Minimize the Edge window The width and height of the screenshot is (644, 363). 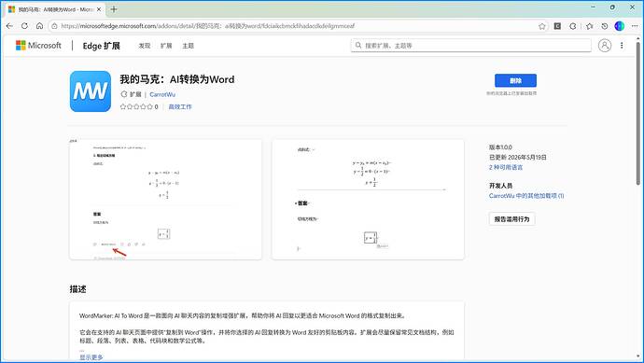593,7
